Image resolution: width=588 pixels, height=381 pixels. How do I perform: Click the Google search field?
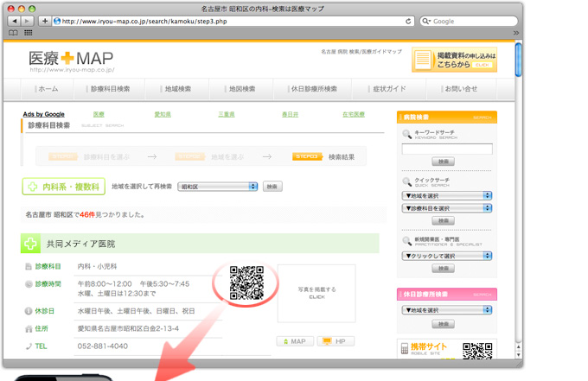coord(469,22)
